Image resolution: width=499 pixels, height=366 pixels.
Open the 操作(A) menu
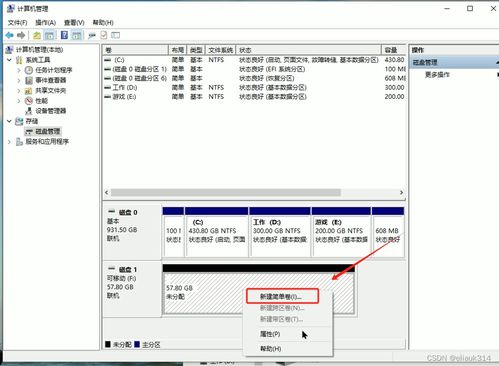pos(46,23)
